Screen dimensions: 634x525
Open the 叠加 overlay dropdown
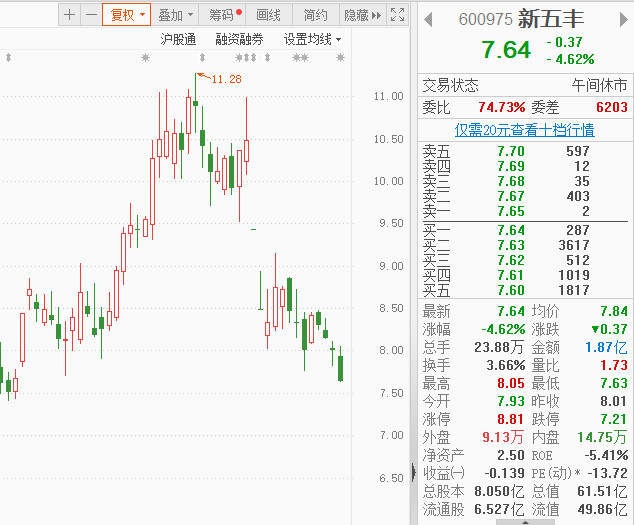175,15
